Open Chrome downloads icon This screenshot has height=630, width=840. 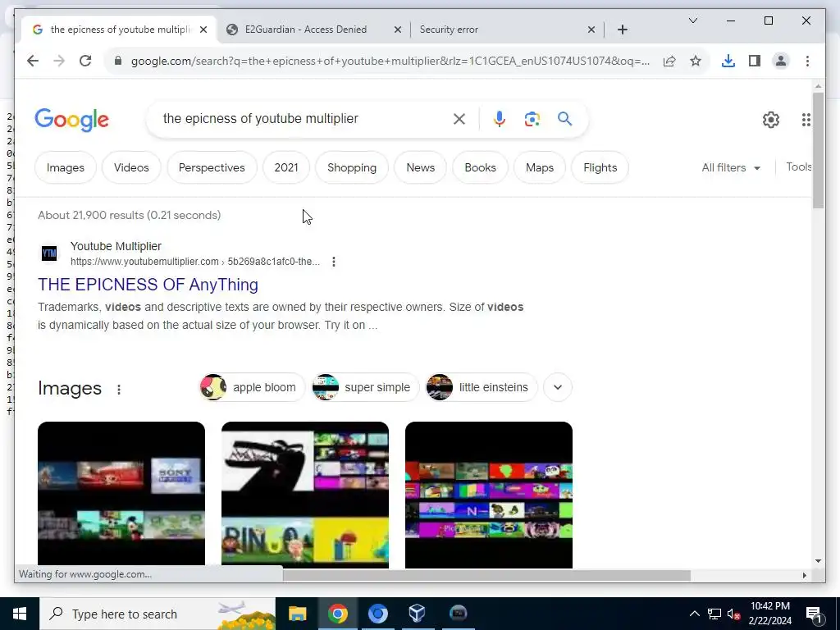[x=728, y=61]
